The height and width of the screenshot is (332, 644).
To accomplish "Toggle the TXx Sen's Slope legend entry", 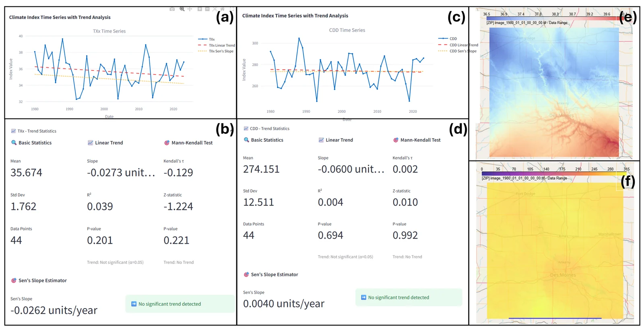I will (216, 51).
